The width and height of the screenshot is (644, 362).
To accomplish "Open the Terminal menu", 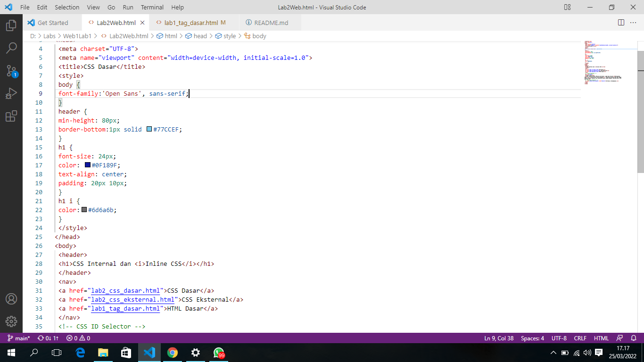I will click(152, 7).
